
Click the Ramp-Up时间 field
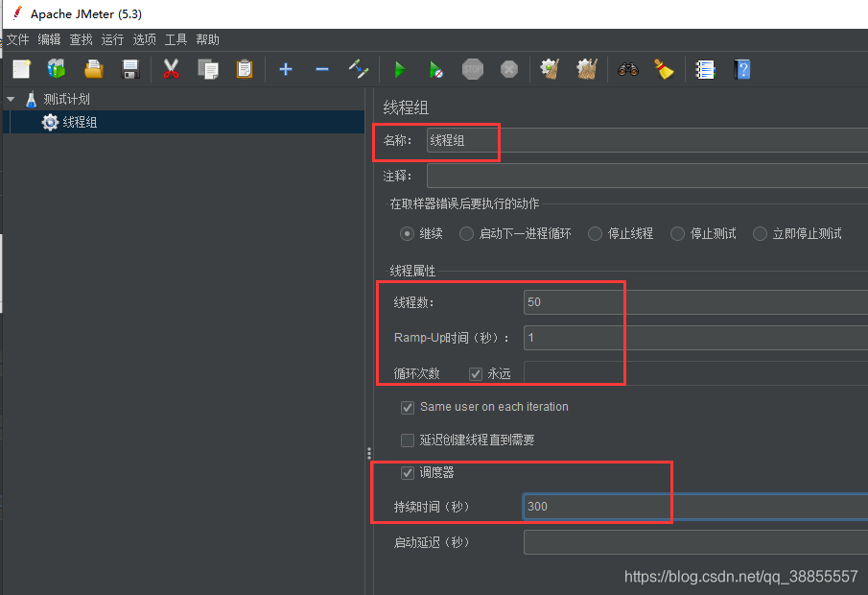(696, 338)
